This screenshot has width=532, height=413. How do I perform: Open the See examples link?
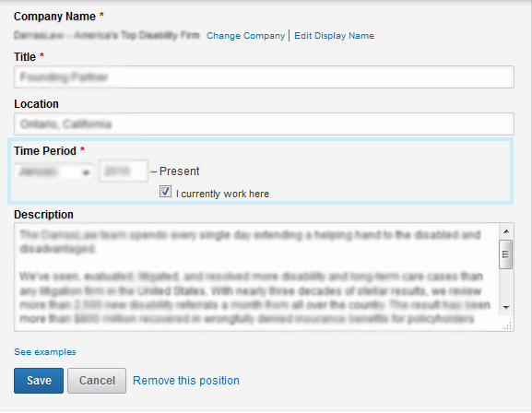[45, 352]
